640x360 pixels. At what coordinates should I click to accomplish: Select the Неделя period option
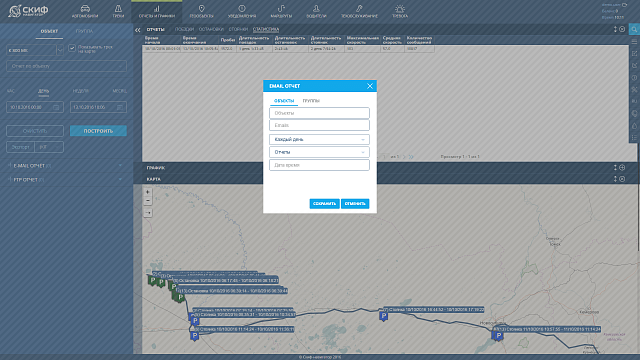click(x=80, y=91)
